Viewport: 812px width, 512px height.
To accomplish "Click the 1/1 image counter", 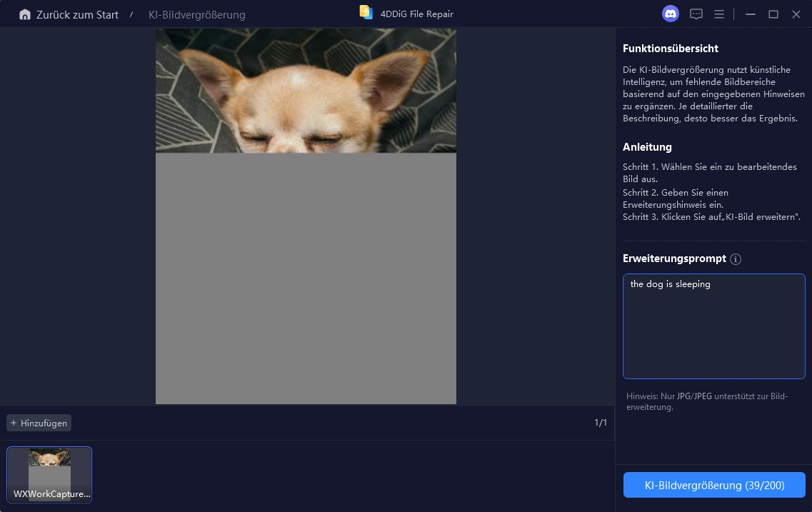I will 601,423.
